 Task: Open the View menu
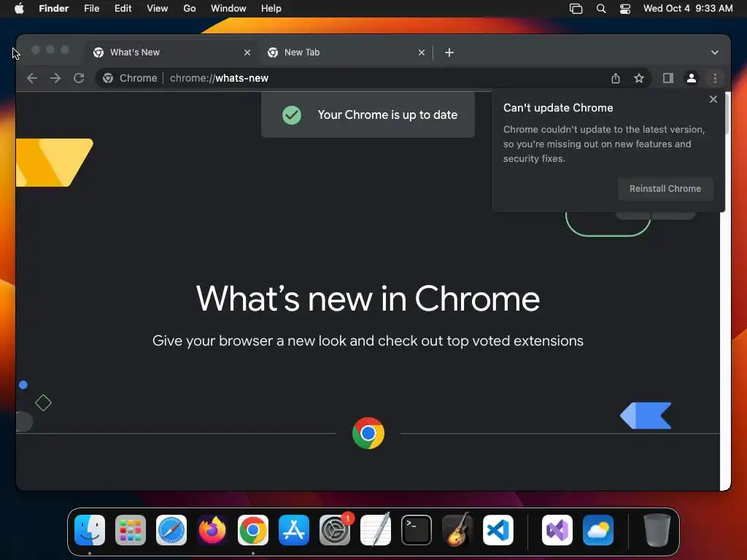(158, 9)
